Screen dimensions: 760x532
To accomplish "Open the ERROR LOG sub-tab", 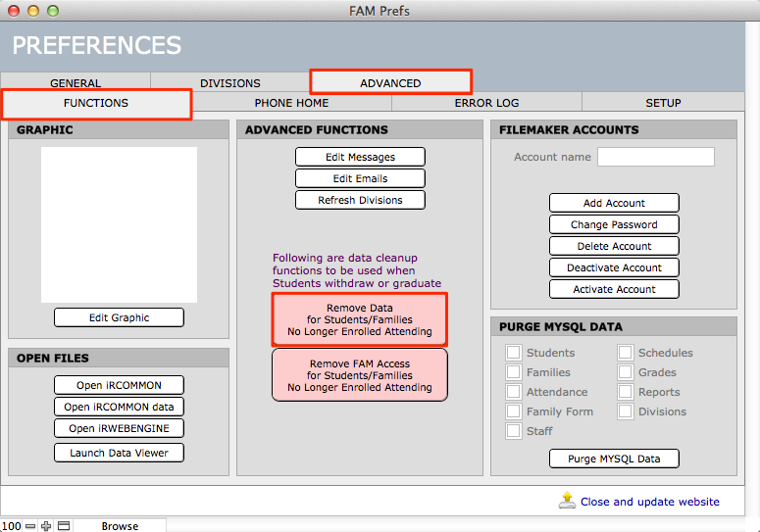I will 486,103.
